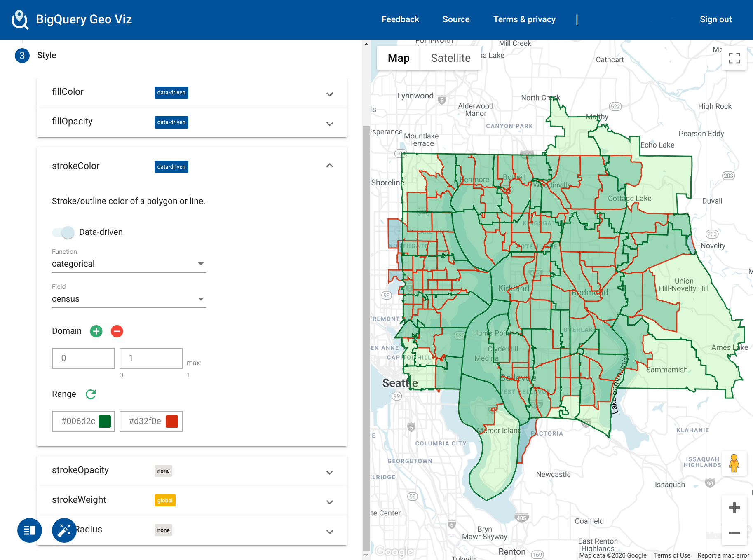Add a new Domain value with the green plus
Viewport: 753px width, 560px height.
[96, 331]
